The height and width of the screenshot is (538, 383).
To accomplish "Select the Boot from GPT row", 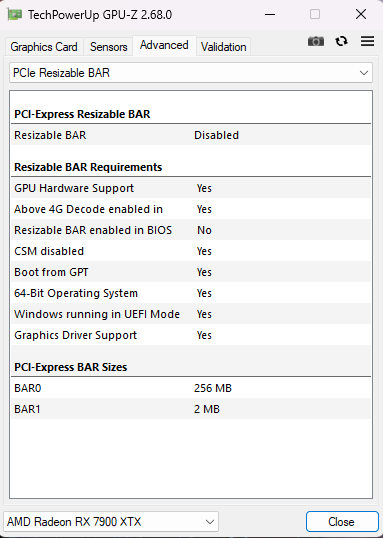I will pos(191,272).
